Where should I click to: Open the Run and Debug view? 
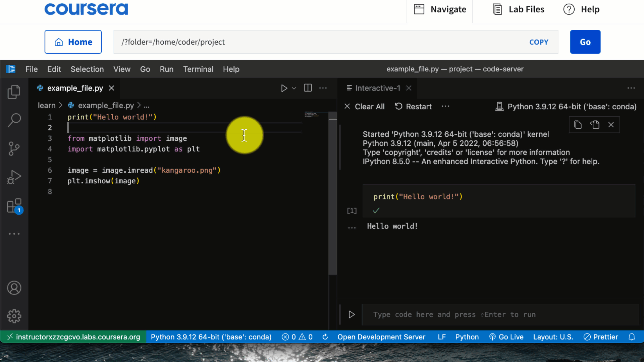(14, 177)
